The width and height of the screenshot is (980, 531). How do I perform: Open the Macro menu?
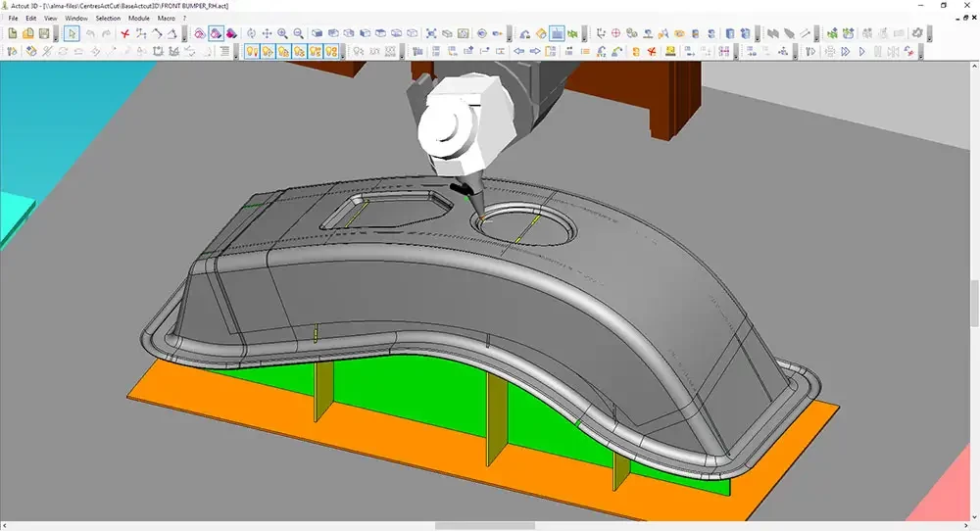[x=167, y=18]
